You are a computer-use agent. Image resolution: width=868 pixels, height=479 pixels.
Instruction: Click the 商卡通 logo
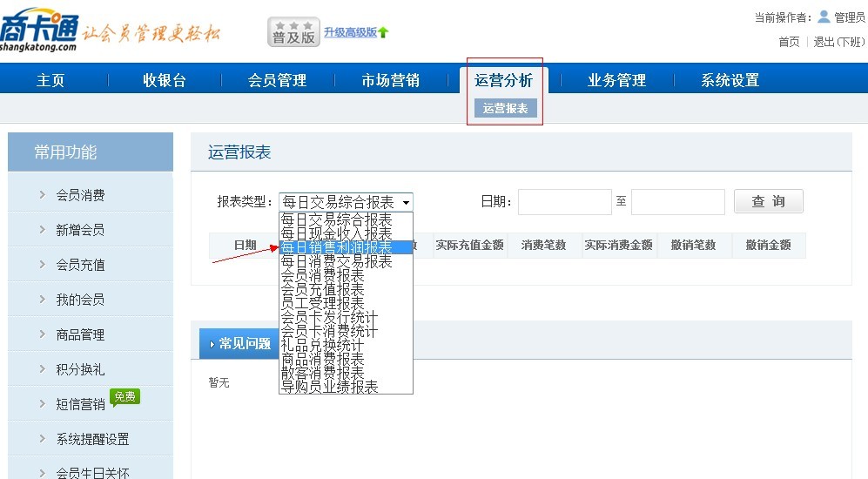[x=39, y=31]
